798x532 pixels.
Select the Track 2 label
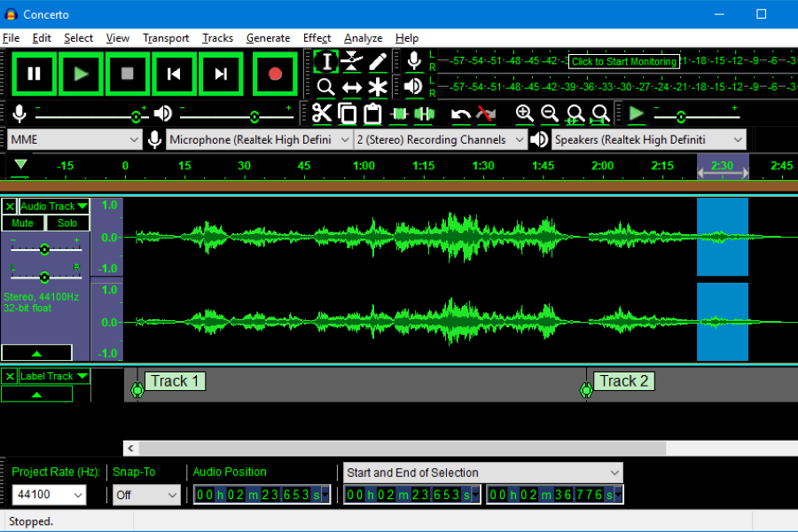(624, 381)
